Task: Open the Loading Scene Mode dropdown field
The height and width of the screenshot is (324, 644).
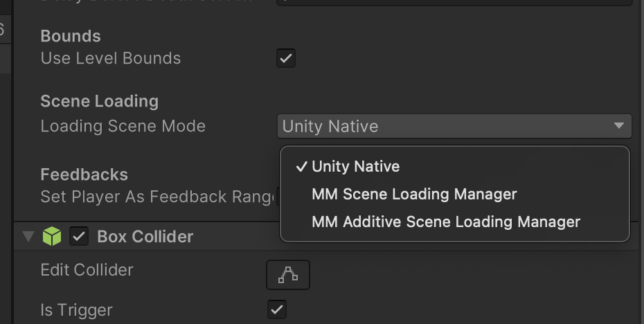Action: [454, 127]
